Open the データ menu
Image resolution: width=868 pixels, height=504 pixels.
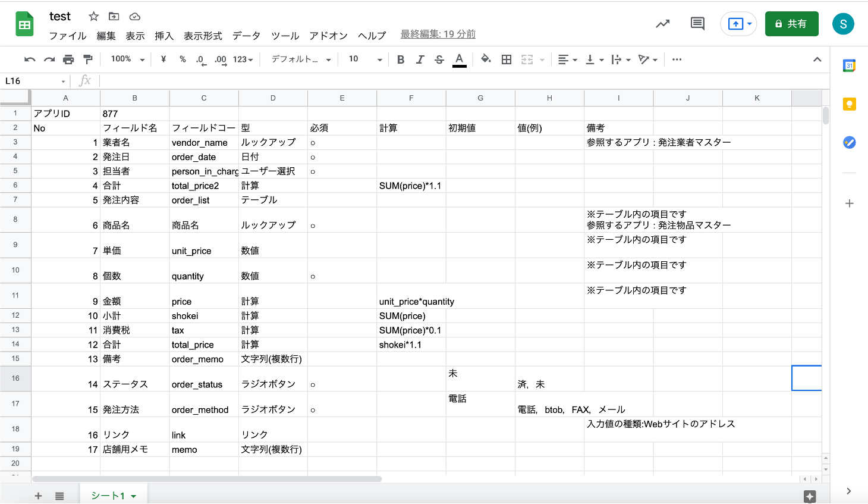pyautogui.click(x=246, y=36)
